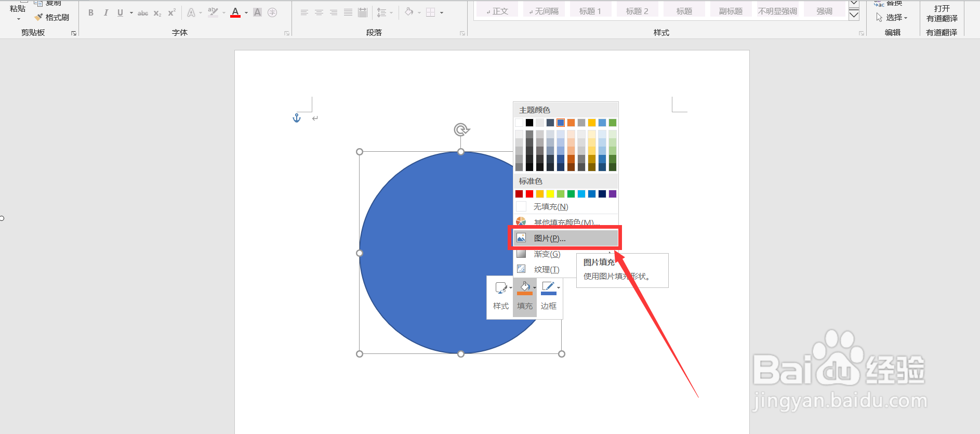Viewport: 980px width, 434px height.
Task: Click the bottom-right resize handle of the shape
Action: click(562, 354)
